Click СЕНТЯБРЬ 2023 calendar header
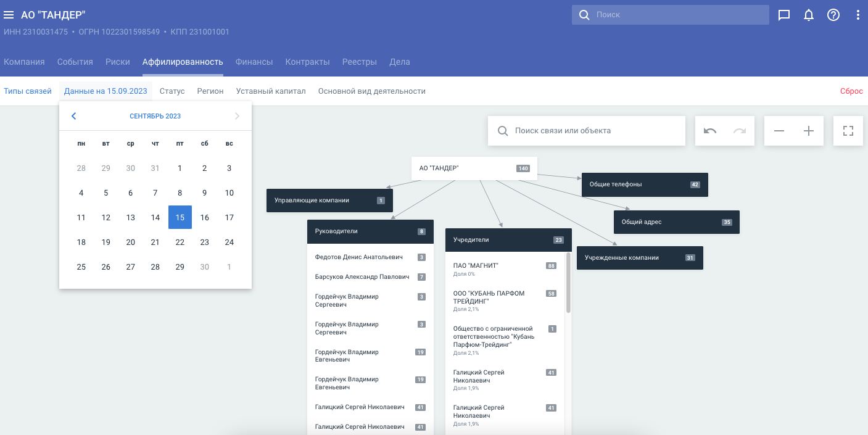This screenshot has width=868, height=435. pos(155,116)
